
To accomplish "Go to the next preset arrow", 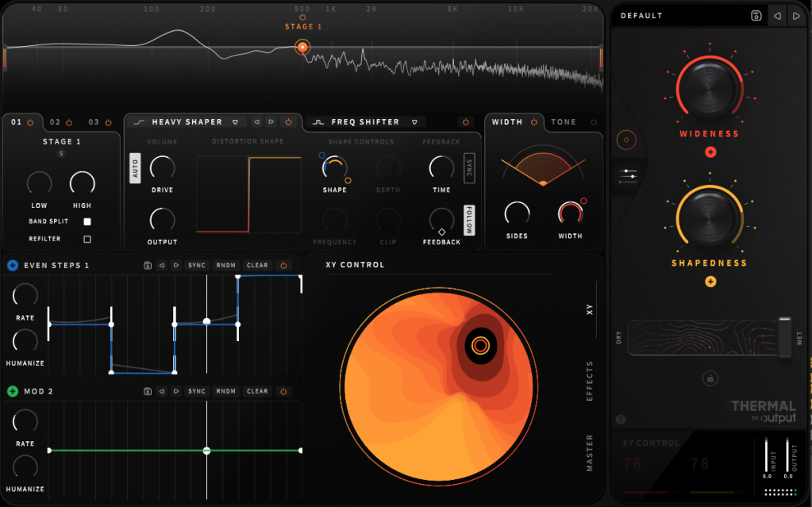I will tap(796, 16).
